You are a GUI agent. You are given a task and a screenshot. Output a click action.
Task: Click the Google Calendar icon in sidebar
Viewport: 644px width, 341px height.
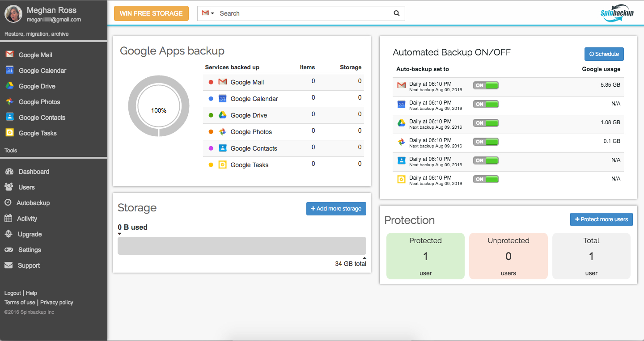tap(9, 70)
